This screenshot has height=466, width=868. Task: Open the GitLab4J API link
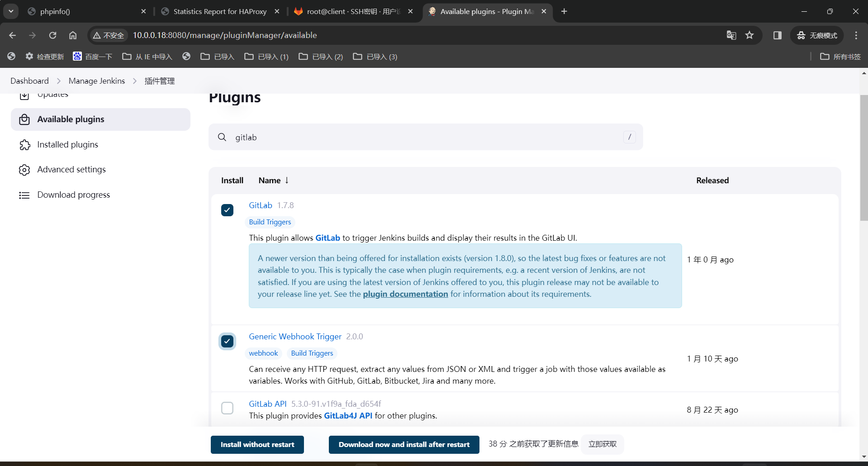pos(348,416)
